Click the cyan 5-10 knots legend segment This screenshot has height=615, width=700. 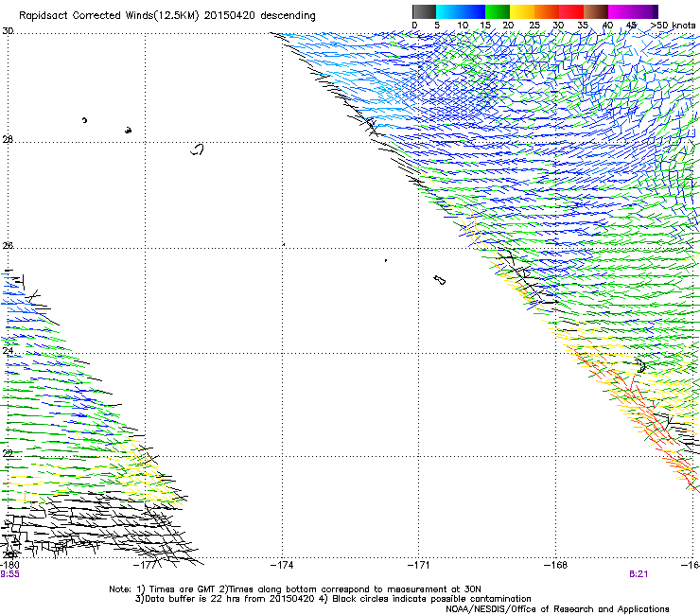coord(448,11)
